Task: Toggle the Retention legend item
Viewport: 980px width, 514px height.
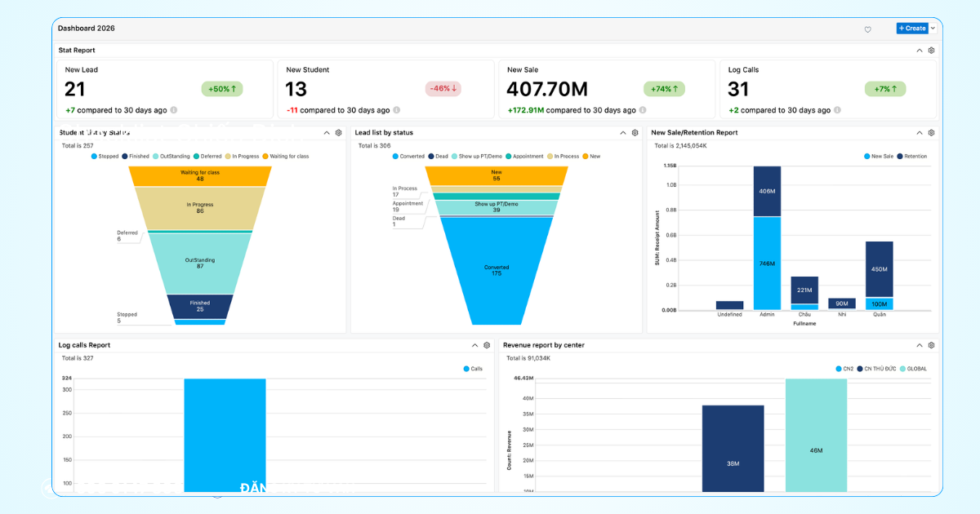Action: [912, 156]
